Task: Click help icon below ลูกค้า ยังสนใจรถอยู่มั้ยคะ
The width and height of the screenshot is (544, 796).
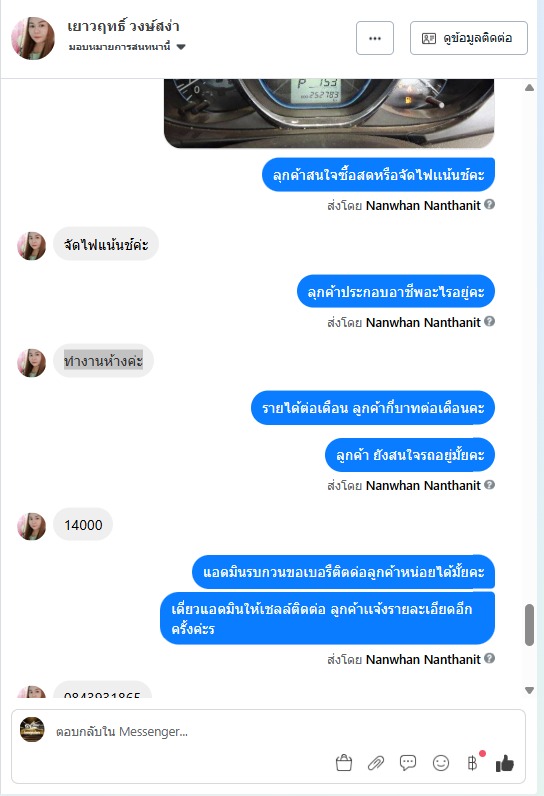Action: (x=489, y=485)
